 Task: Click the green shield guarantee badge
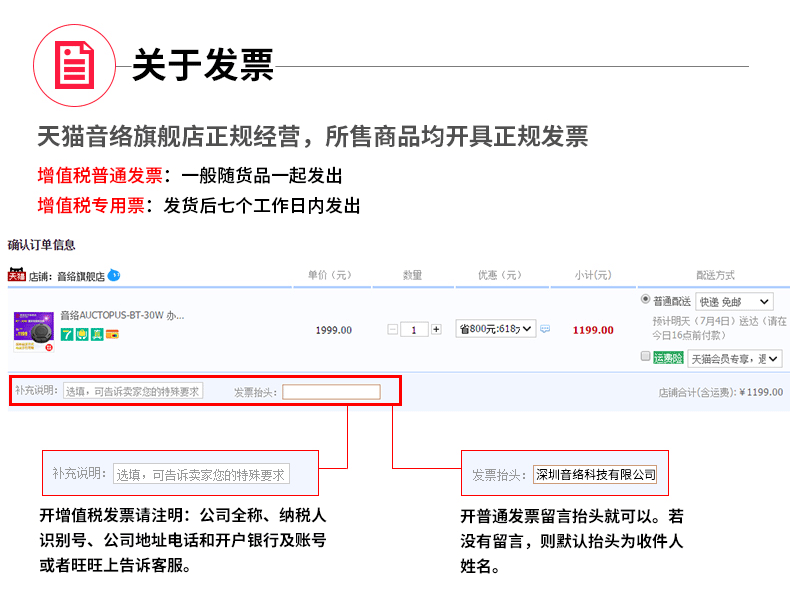pos(82,334)
